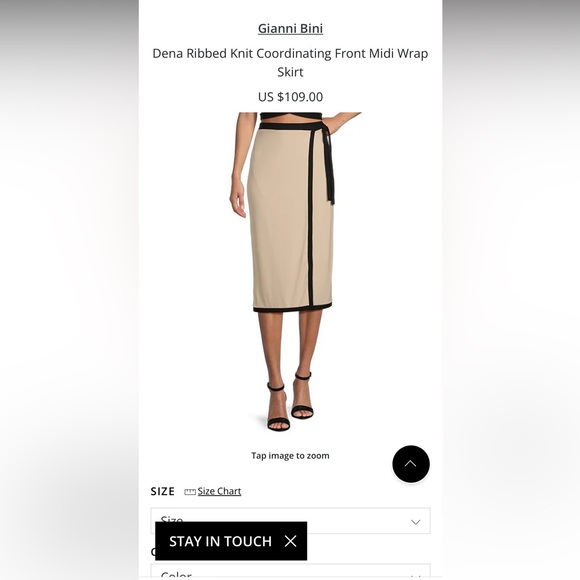The width and height of the screenshot is (580, 580).
Task: Tap the black scroll-to-top arrow button
Action: 411,464
